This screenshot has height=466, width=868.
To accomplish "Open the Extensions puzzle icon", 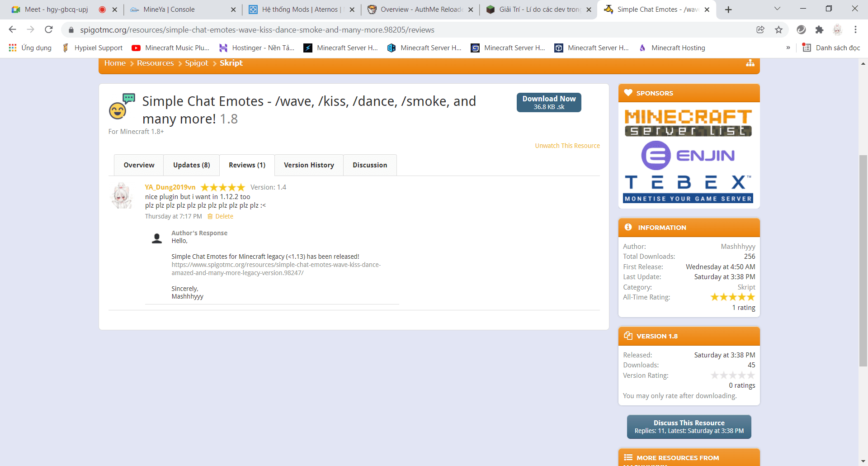I will [819, 29].
